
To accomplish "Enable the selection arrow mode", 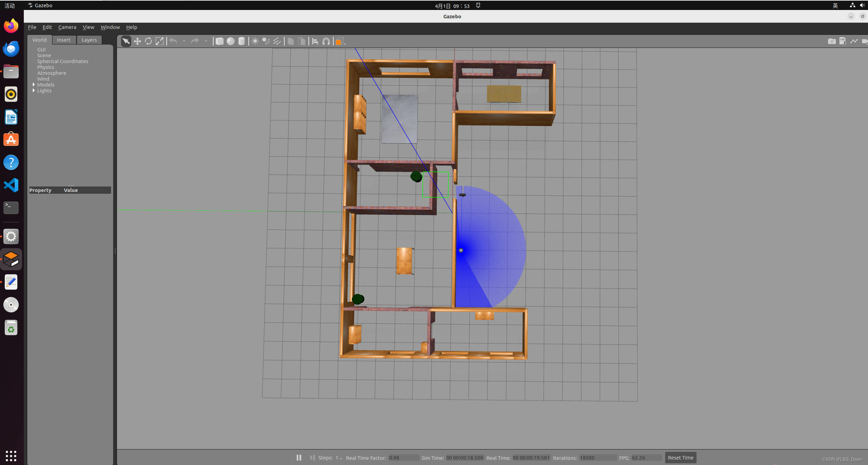I will [126, 41].
